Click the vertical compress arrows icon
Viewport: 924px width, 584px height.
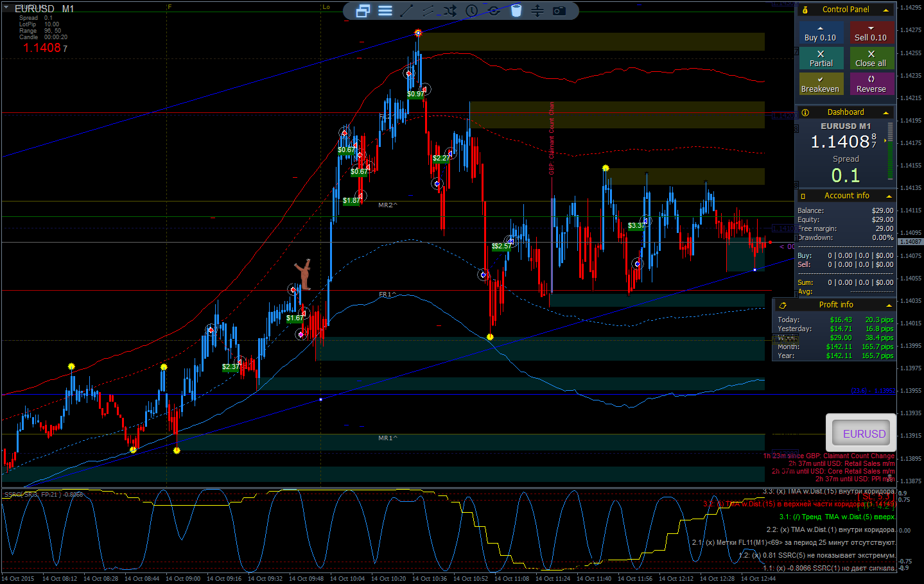537,11
